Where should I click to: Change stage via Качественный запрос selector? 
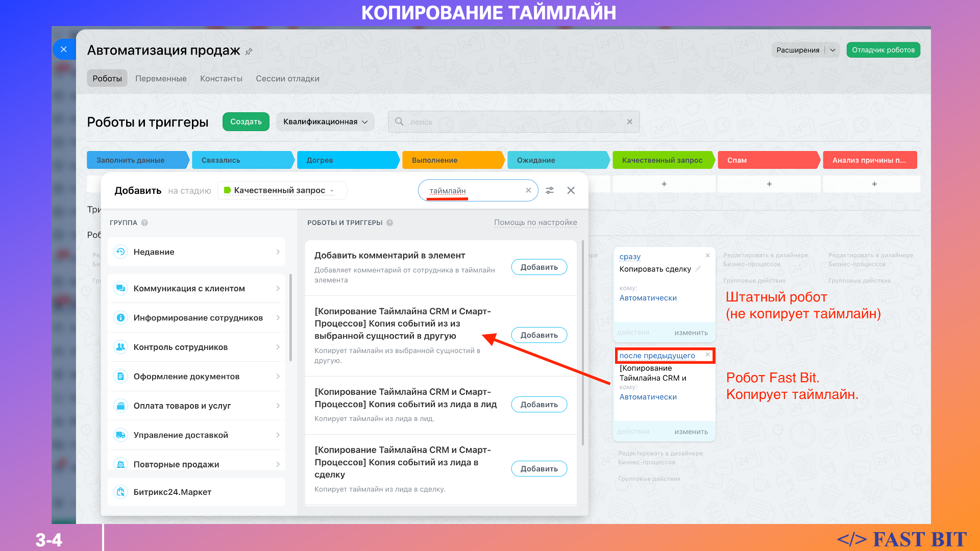coord(279,190)
